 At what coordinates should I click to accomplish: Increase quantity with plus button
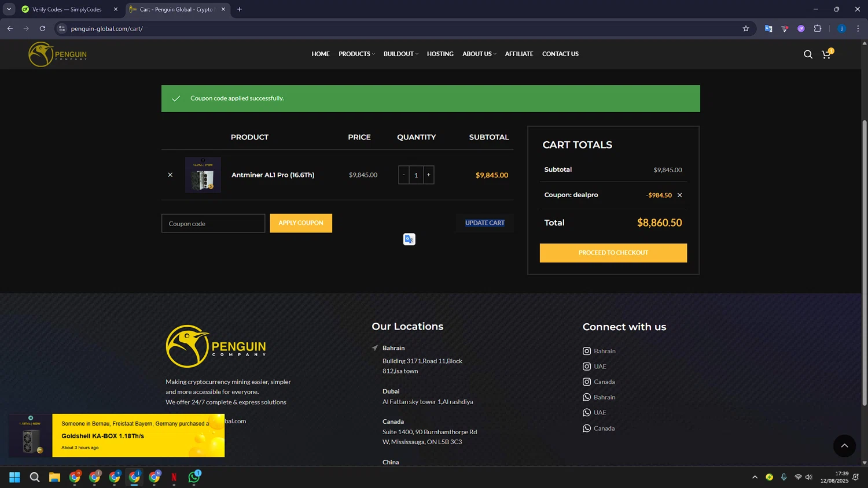tap(429, 175)
